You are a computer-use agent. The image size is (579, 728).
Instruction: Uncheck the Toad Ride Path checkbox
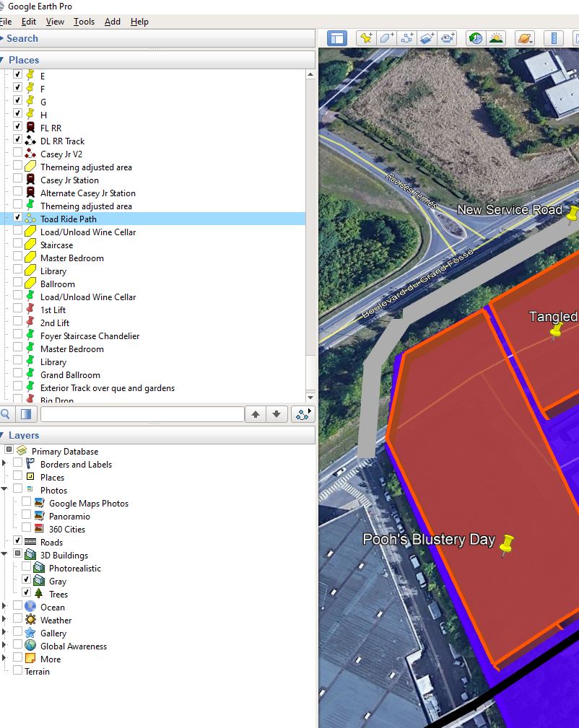coord(18,218)
